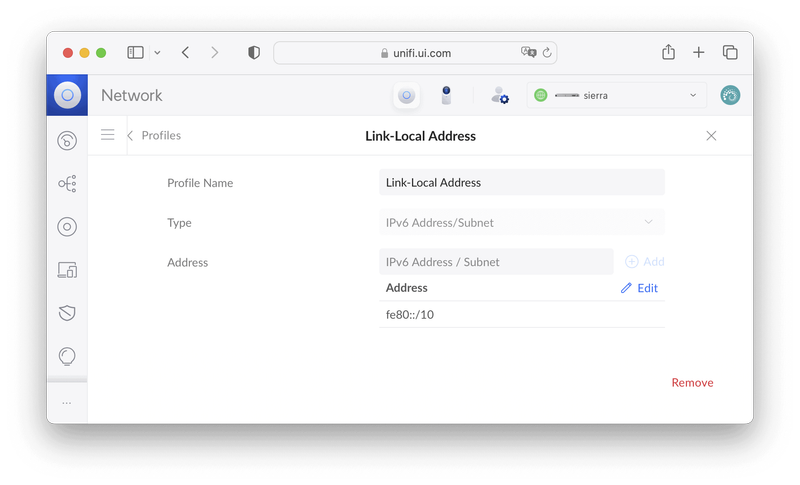Open the Type dropdown showing IPv6 Address/Subnet
Viewport: 800px width, 485px height.
click(522, 222)
